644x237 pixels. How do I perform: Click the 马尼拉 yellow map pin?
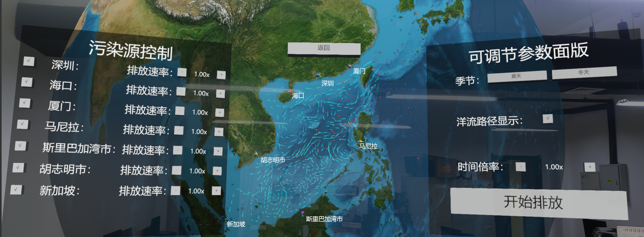pos(360,141)
